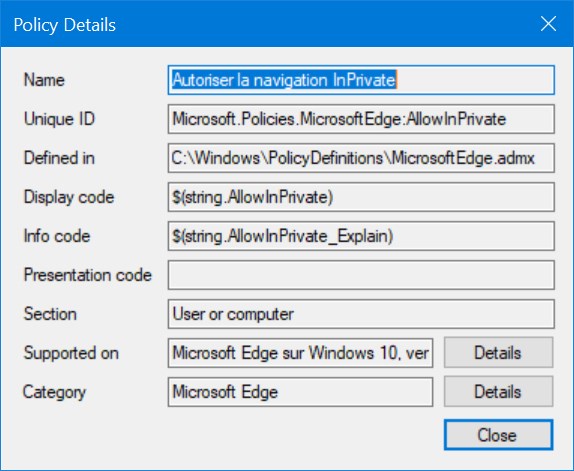This screenshot has width=574, height=471.
Task: Open Details for Supported on
Action: (498, 353)
